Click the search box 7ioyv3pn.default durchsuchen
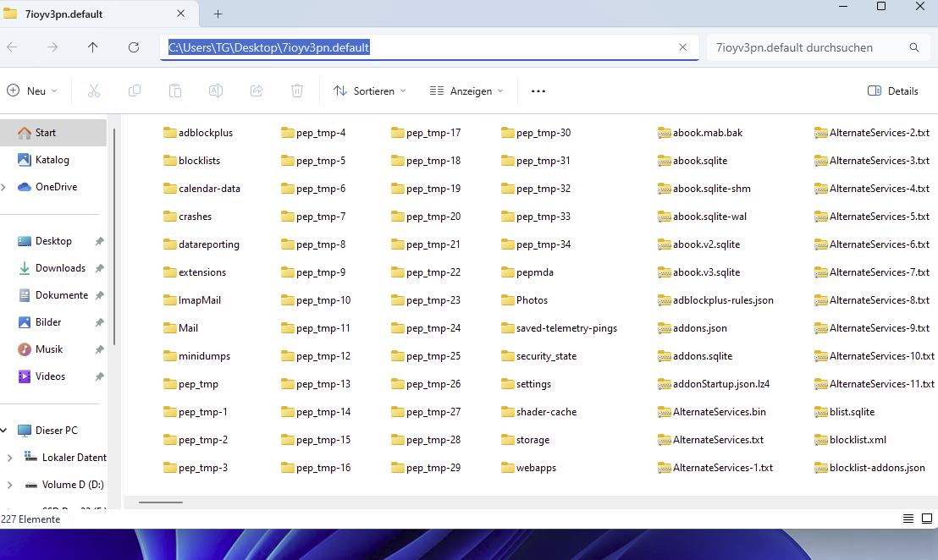 pyautogui.click(x=817, y=47)
